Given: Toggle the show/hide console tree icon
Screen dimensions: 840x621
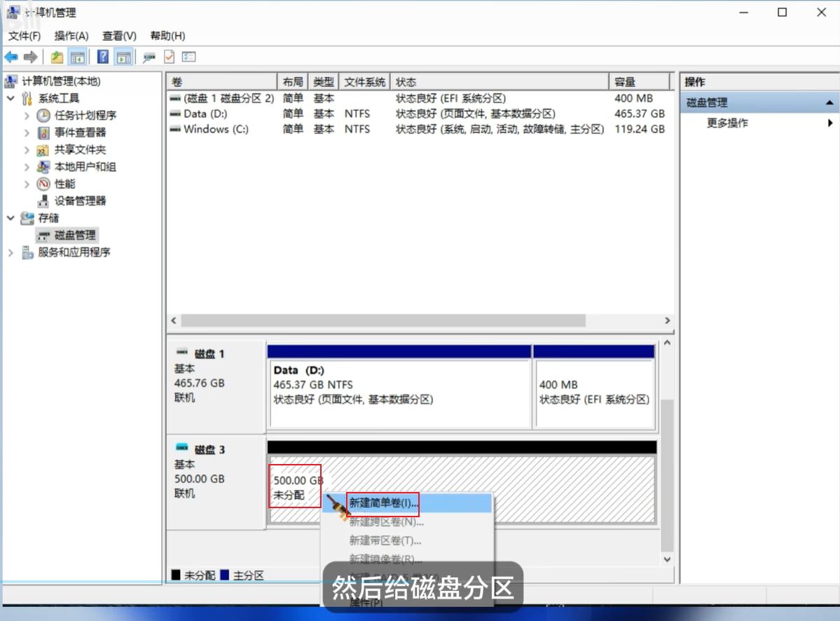Looking at the screenshot, I should point(77,57).
